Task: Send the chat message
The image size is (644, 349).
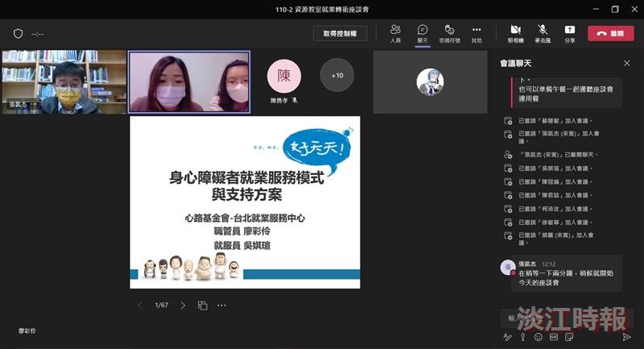Action: point(627,337)
